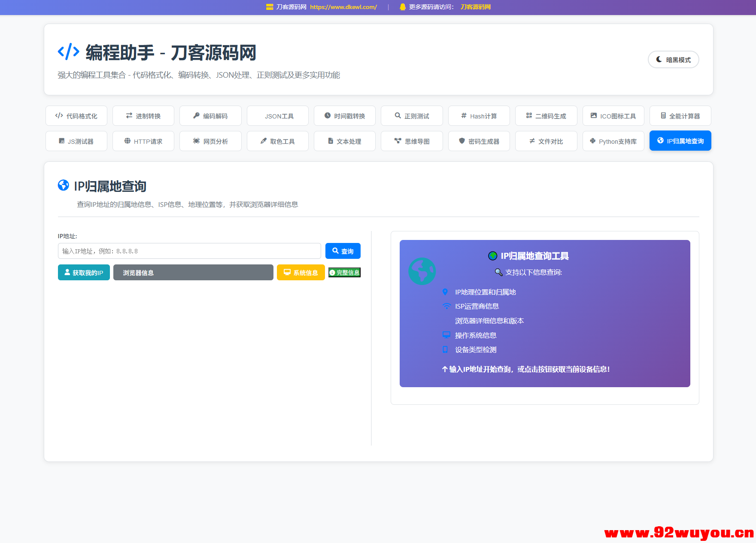
Task: Open the 密码生成器 tool
Action: point(479,141)
